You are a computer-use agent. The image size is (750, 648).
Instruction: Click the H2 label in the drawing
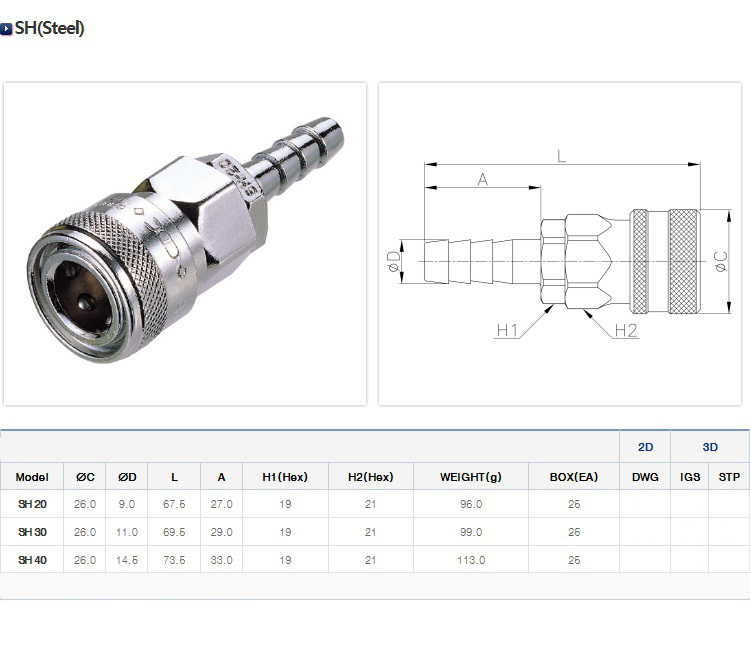626,330
